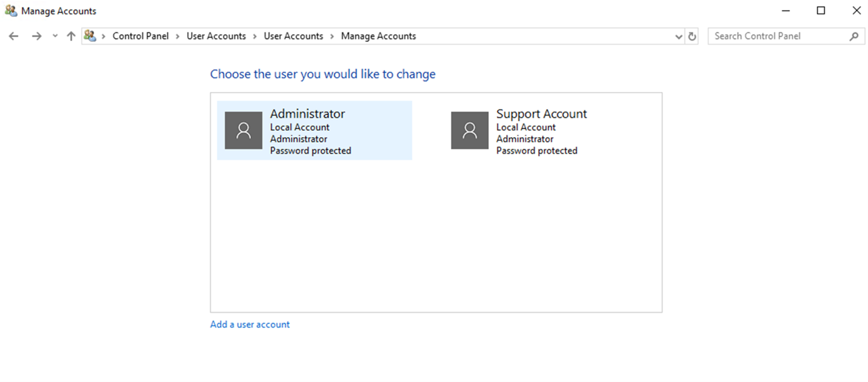The height and width of the screenshot is (382, 868).
Task: Click the magnifying glass search icon
Action: click(x=854, y=36)
